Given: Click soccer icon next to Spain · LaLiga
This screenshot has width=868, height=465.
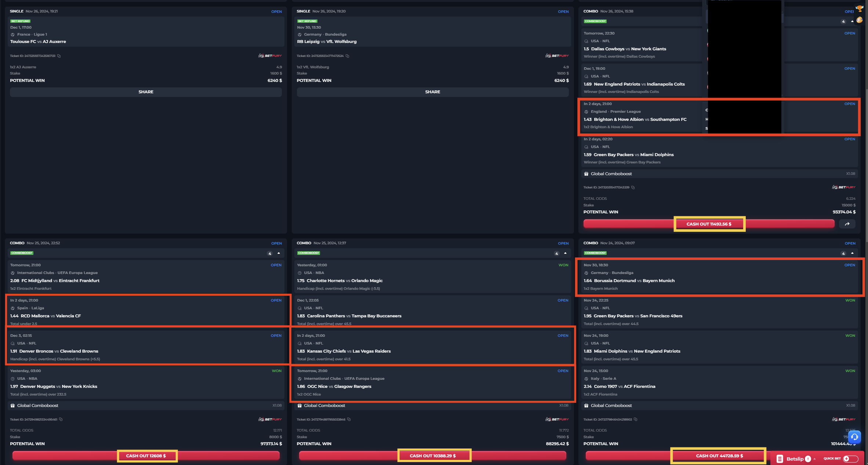Looking at the screenshot, I should click(12, 308).
